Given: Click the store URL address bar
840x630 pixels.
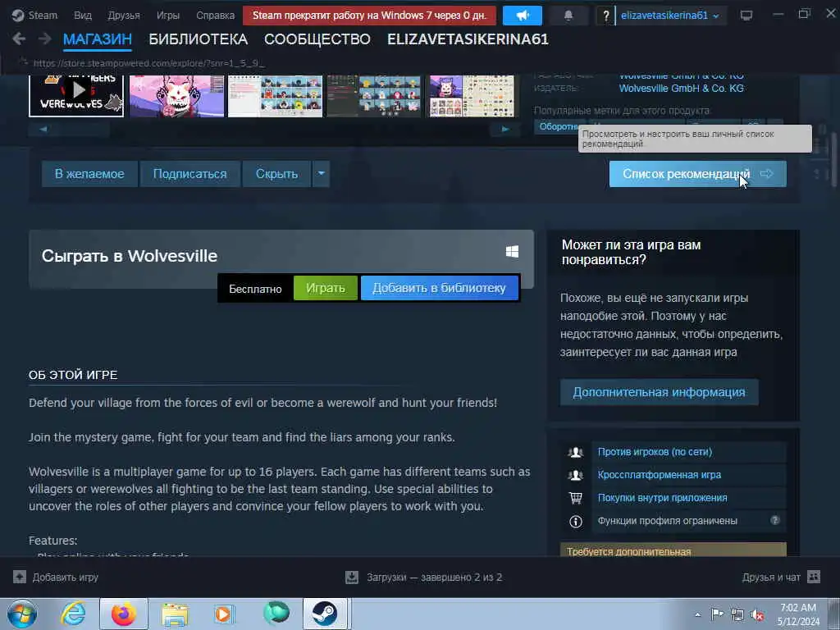Looking at the screenshot, I should pos(149,63).
